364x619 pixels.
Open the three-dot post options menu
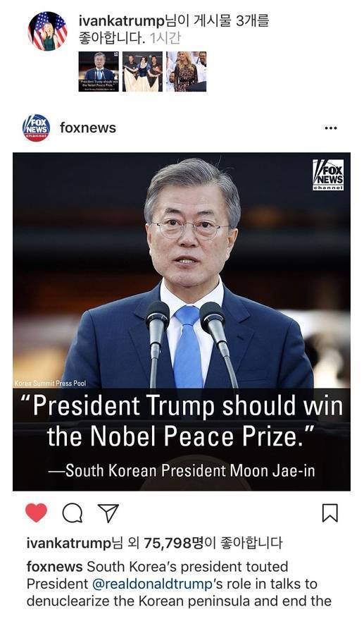(330, 128)
